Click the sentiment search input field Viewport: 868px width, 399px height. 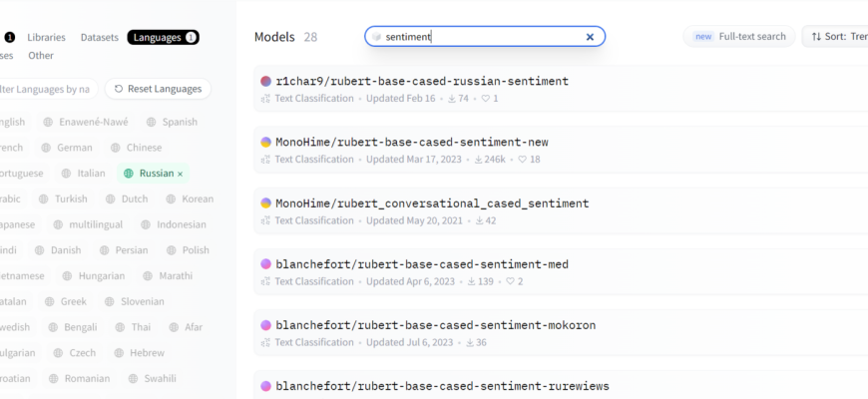(x=479, y=37)
